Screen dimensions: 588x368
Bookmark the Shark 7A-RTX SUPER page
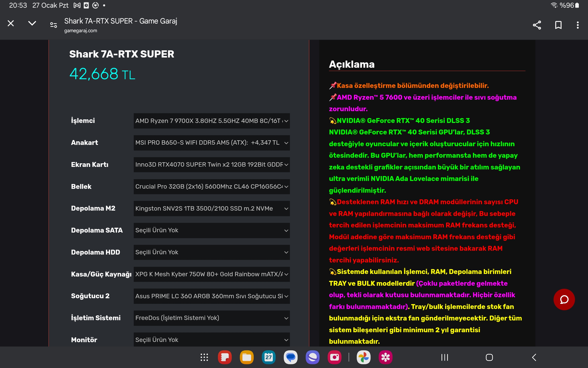[x=558, y=25]
